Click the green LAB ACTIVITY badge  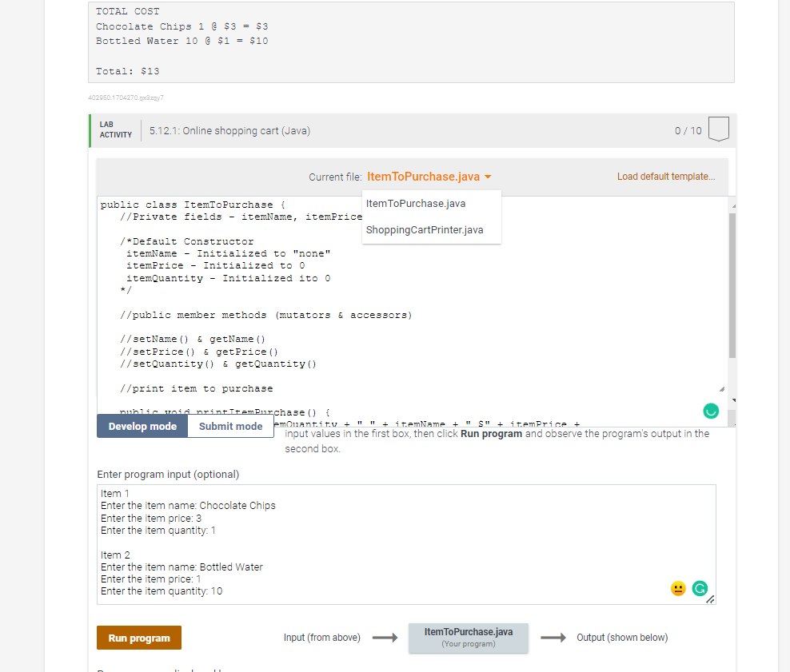click(x=114, y=130)
